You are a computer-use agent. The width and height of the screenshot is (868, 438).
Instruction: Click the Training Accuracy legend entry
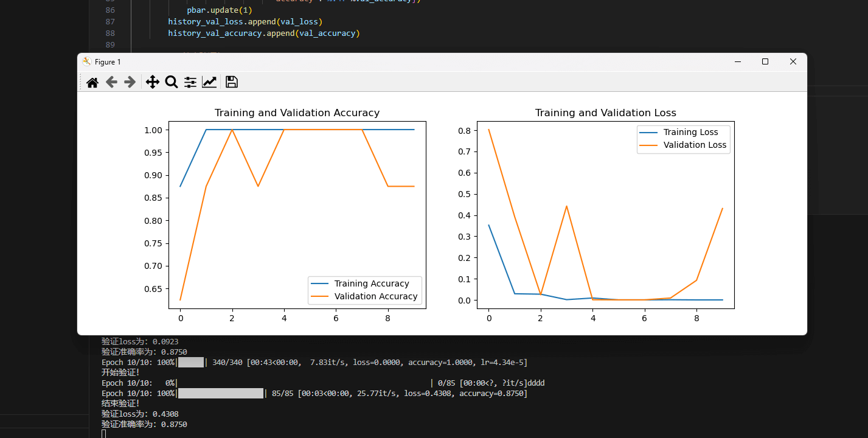(x=372, y=283)
